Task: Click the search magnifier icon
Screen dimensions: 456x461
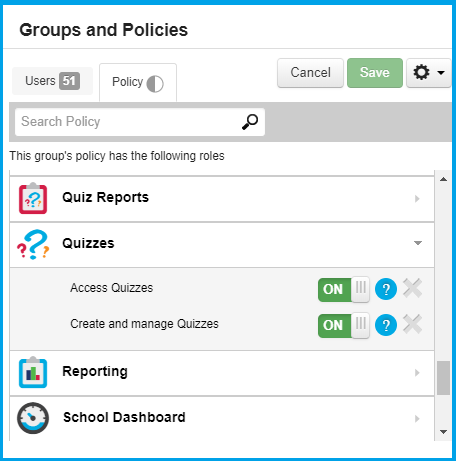Action: [250, 122]
